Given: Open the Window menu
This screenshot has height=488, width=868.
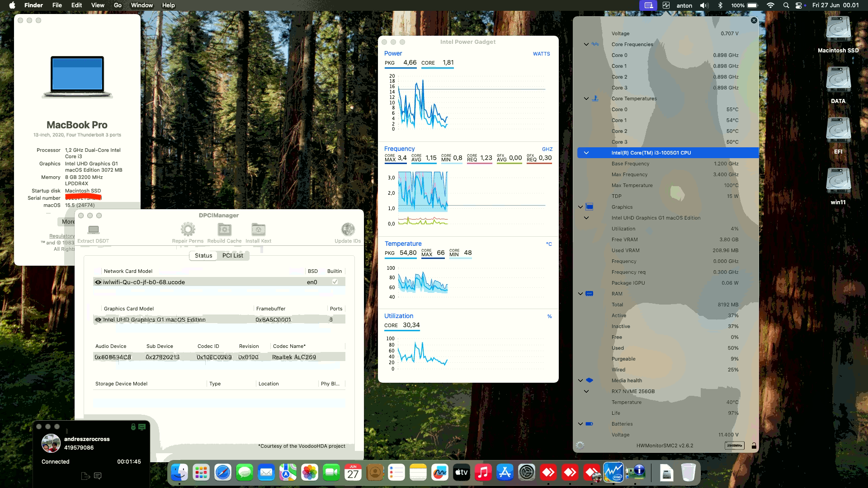Looking at the screenshot, I should tap(142, 5).
